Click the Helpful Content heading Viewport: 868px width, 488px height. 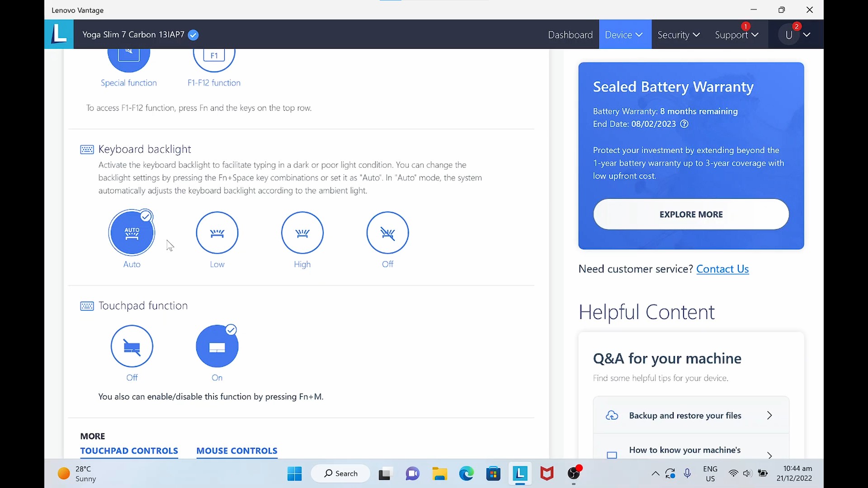646,312
